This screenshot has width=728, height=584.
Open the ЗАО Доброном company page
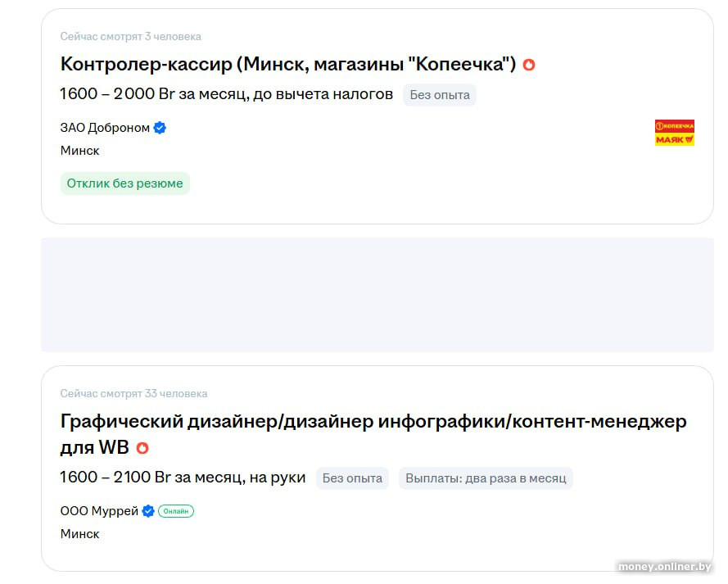[x=105, y=128]
